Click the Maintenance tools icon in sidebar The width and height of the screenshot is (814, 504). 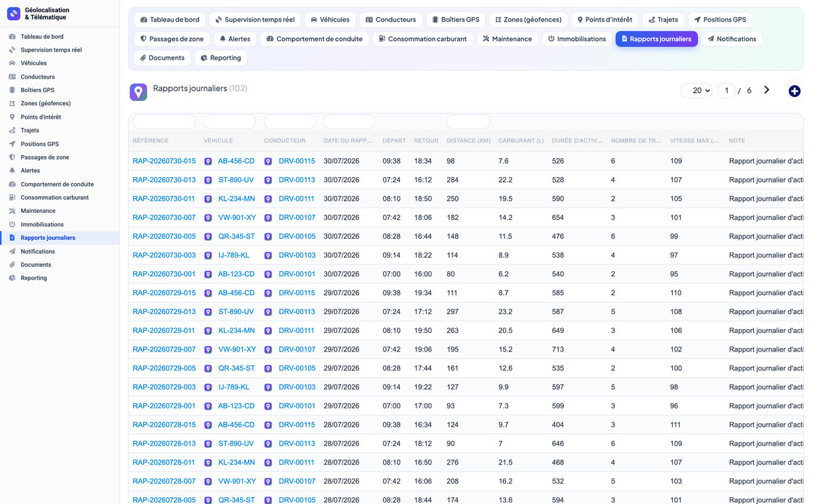[12, 211]
